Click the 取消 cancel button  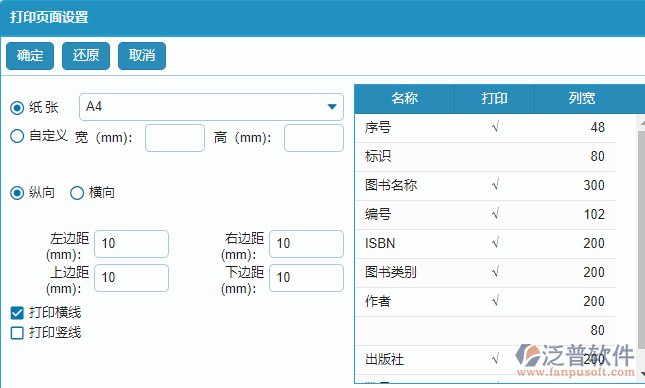(142, 56)
